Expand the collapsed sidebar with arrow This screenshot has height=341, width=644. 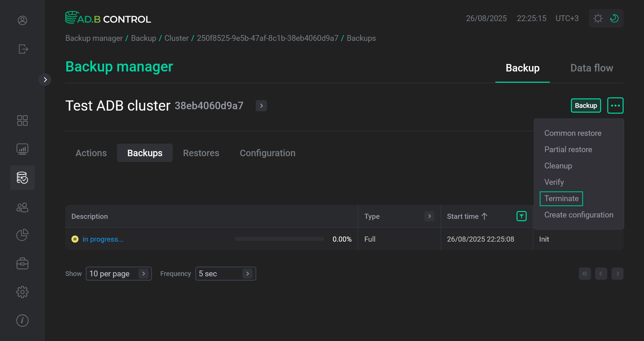click(x=45, y=80)
